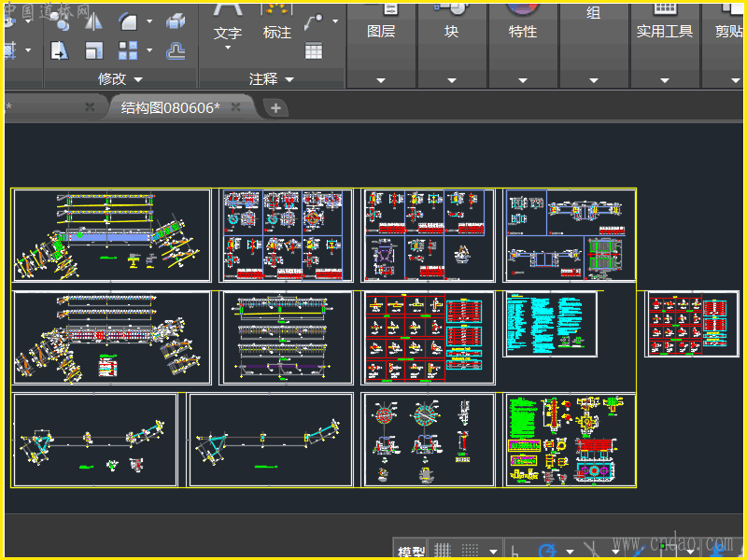The height and width of the screenshot is (560, 747).
Task: Switch to the 结构图080606 drawing tab
Action: (170, 107)
